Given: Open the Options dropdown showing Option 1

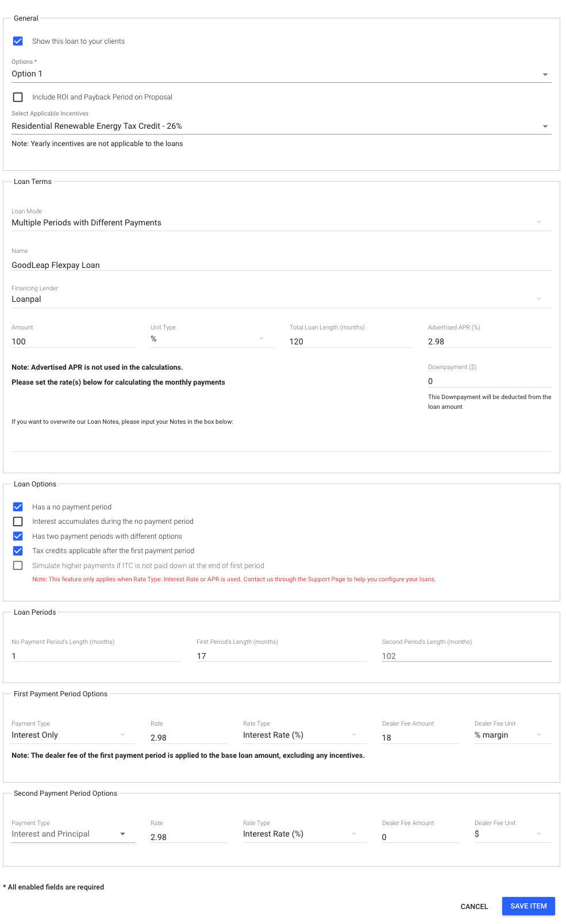Looking at the screenshot, I should tap(546, 74).
